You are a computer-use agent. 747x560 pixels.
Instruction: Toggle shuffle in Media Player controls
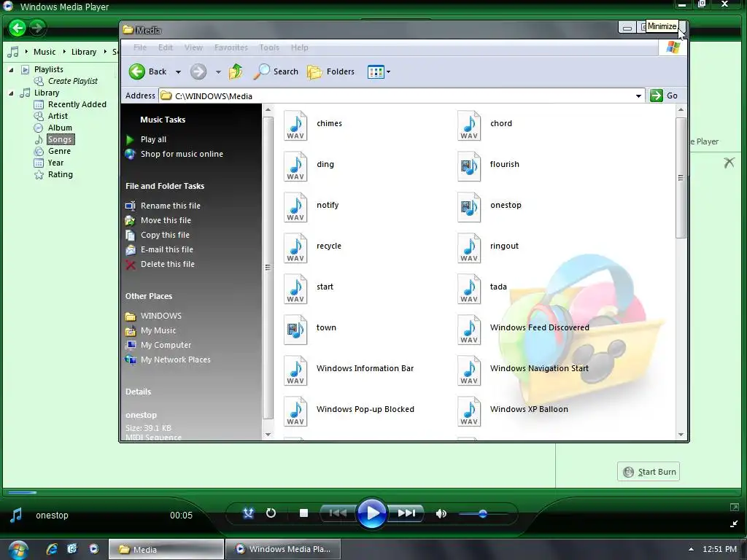tap(248, 513)
